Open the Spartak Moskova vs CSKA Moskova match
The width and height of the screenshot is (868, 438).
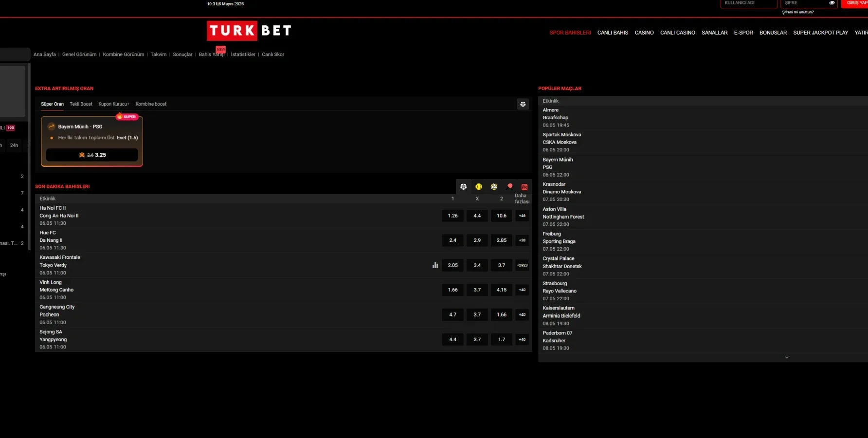pos(703,142)
